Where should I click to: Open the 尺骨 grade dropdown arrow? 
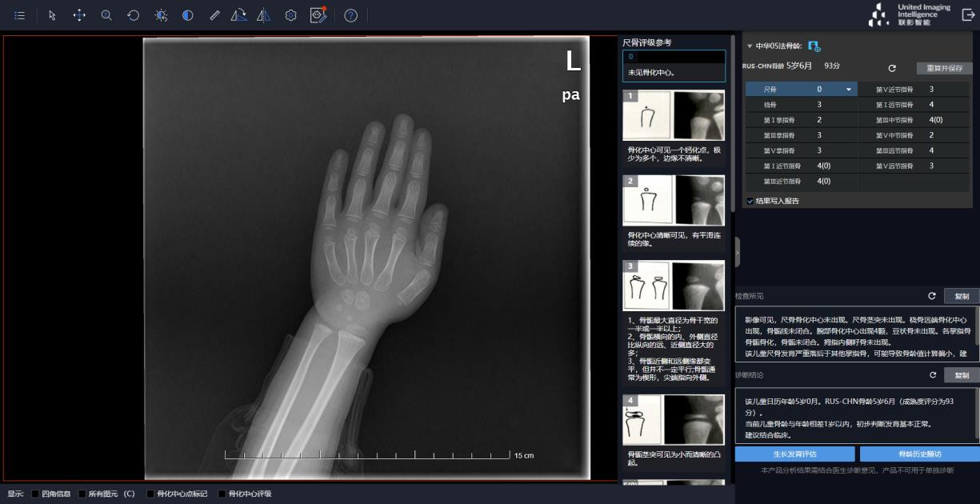coord(849,90)
